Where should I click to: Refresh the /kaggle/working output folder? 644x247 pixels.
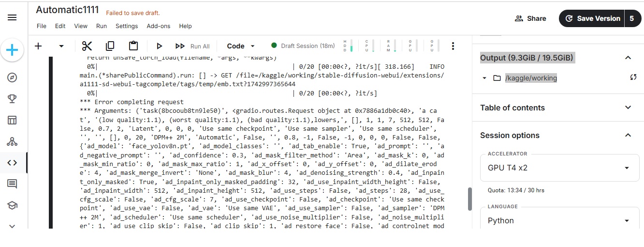click(x=633, y=78)
